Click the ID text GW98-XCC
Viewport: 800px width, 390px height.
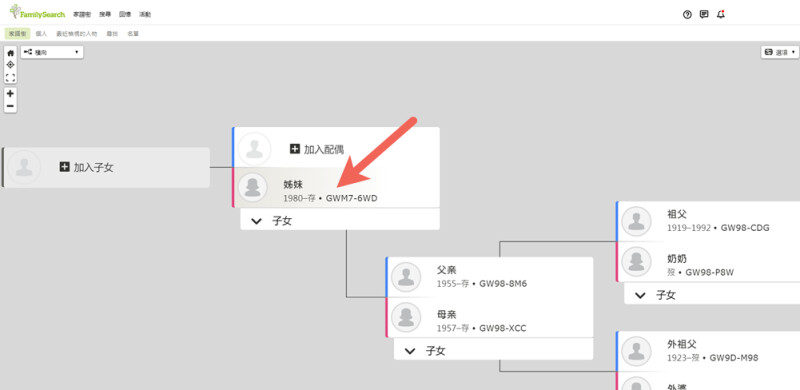(x=503, y=328)
